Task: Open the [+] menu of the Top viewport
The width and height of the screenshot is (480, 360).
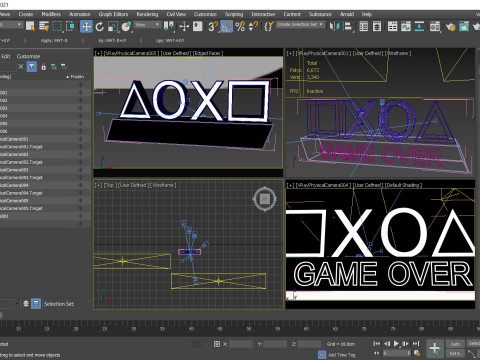Action: [98, 185]
